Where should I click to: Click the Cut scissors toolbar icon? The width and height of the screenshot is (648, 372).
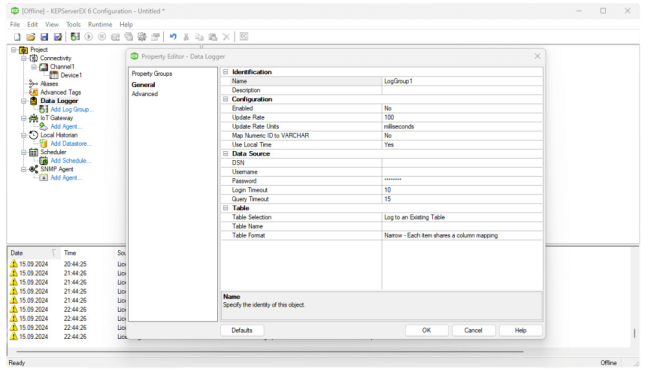click(186, 37)
